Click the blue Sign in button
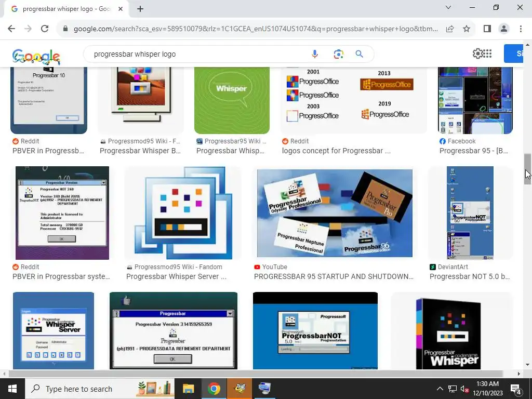This screenshot has height=399, width=532. (514, 54)
